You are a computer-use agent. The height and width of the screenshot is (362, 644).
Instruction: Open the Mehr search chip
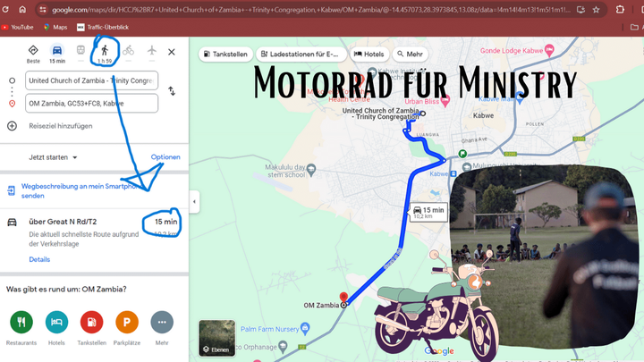[x=410, y=55]
